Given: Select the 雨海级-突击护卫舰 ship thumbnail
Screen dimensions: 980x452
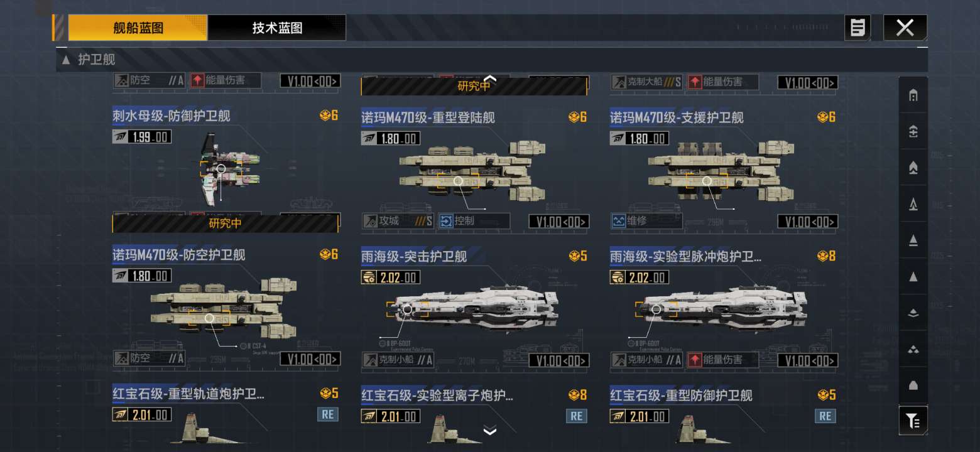Looking at the screenshot, I should pyautogui.click(x=472, y=310).
